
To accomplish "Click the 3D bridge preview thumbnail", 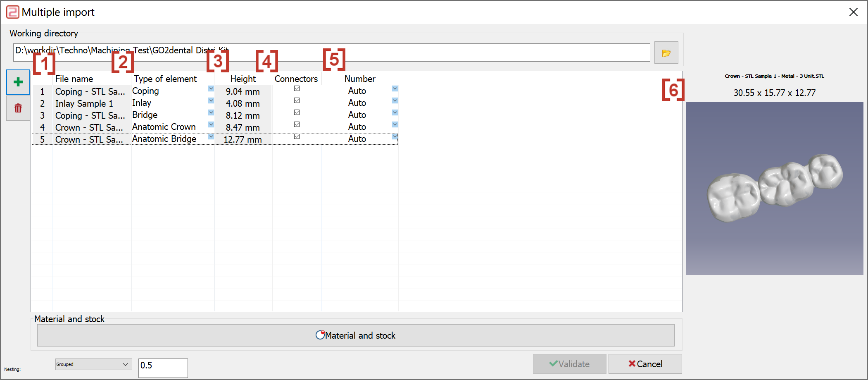I will (x=775, y=188).
